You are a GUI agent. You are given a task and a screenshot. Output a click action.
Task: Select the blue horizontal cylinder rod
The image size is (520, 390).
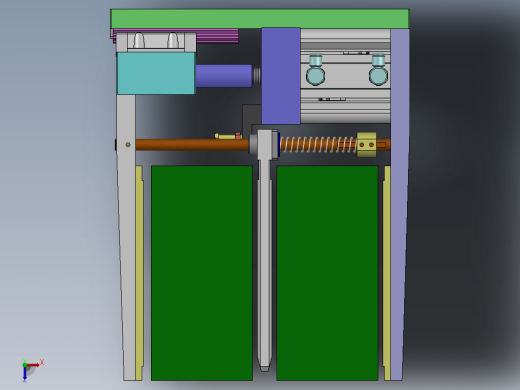point(224,76)
